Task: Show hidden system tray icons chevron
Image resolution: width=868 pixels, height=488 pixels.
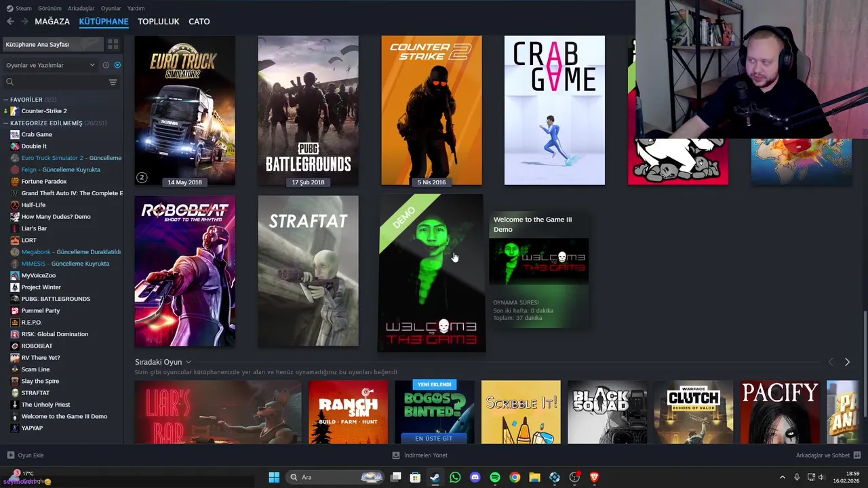Action: click(x=782, y=477)
